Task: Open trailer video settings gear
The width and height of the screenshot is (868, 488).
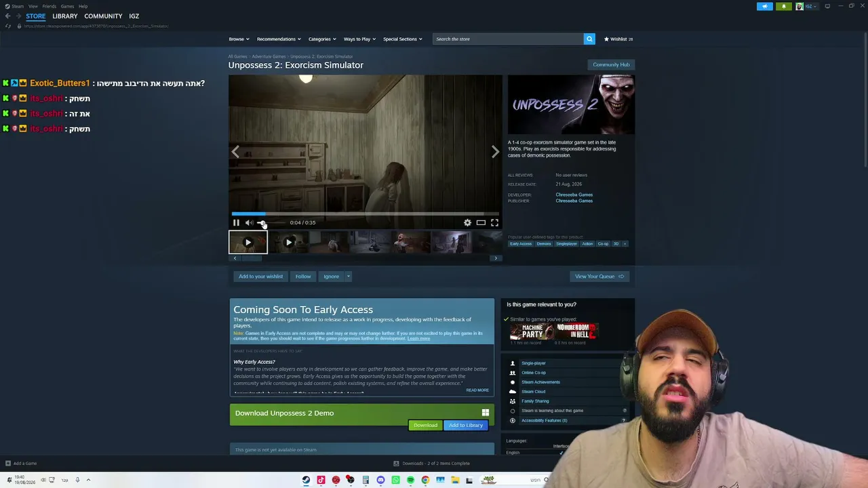Action: [467, 222]
